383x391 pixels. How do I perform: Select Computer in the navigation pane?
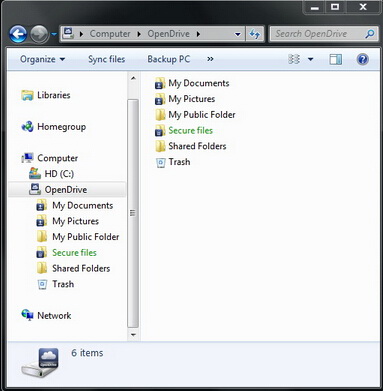pos(57,158)
